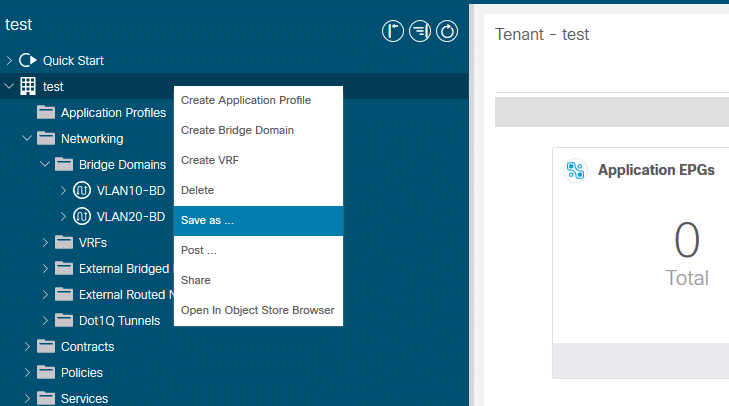Viewport: 729px width, 406px height.
Task: Click the External Bridged folder icon
Action: [64, 269]
